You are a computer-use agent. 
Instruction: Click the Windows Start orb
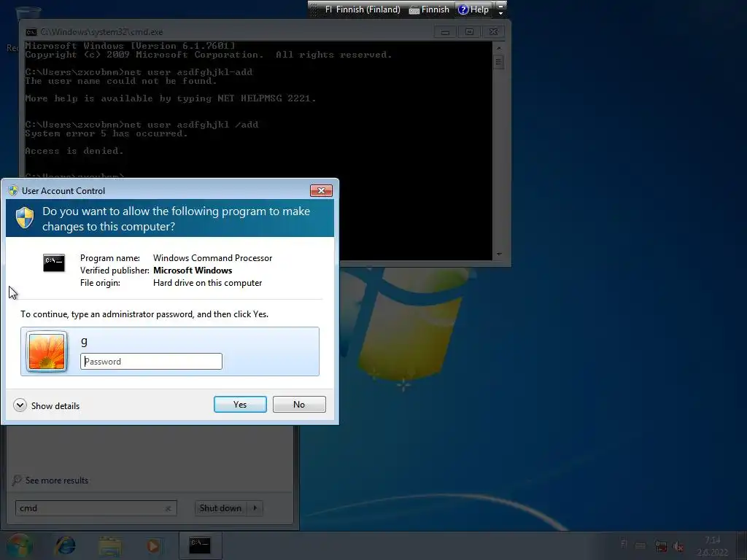20,545
